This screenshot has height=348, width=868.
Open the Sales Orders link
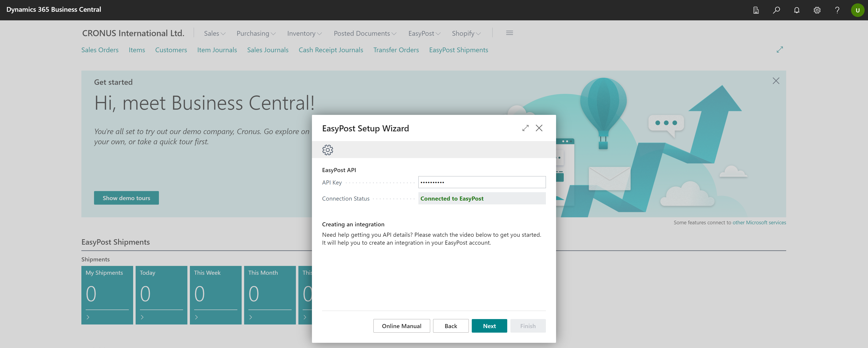tap(100, 50)
